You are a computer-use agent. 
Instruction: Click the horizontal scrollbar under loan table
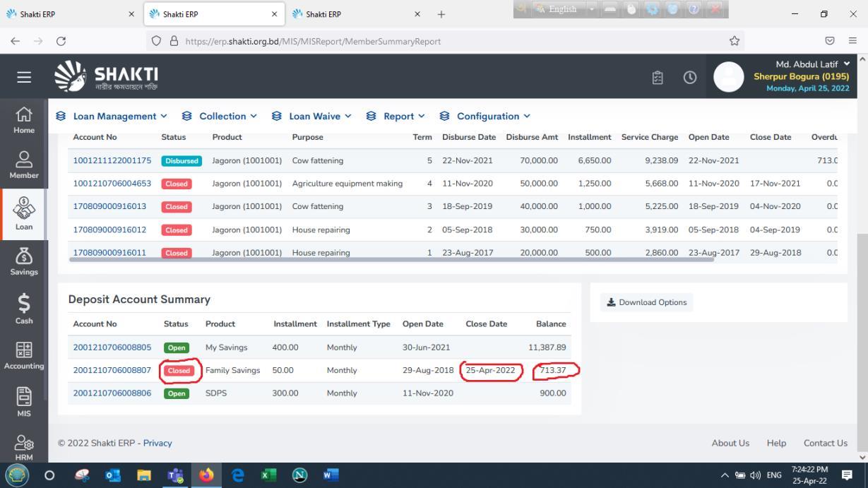coord(392,260)
